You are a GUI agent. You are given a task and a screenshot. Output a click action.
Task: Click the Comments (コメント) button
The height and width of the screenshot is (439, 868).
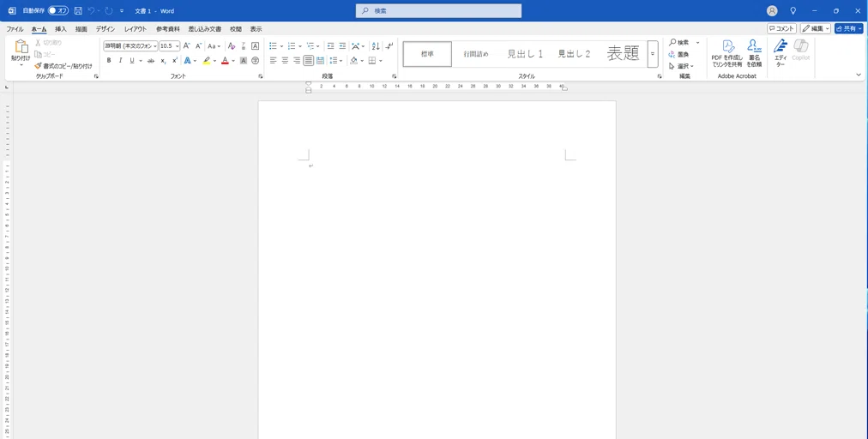(781, 28)
